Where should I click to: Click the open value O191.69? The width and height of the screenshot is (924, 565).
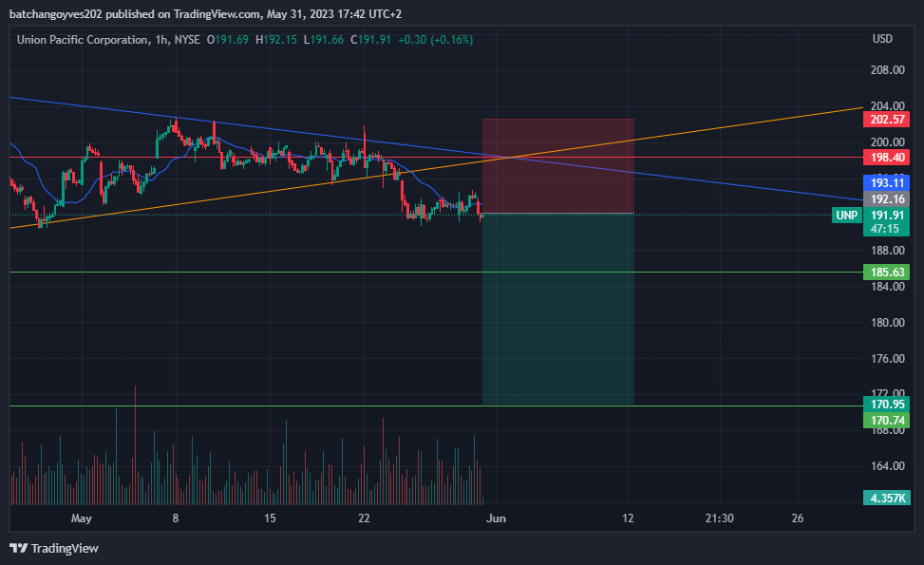click(228, 40)
